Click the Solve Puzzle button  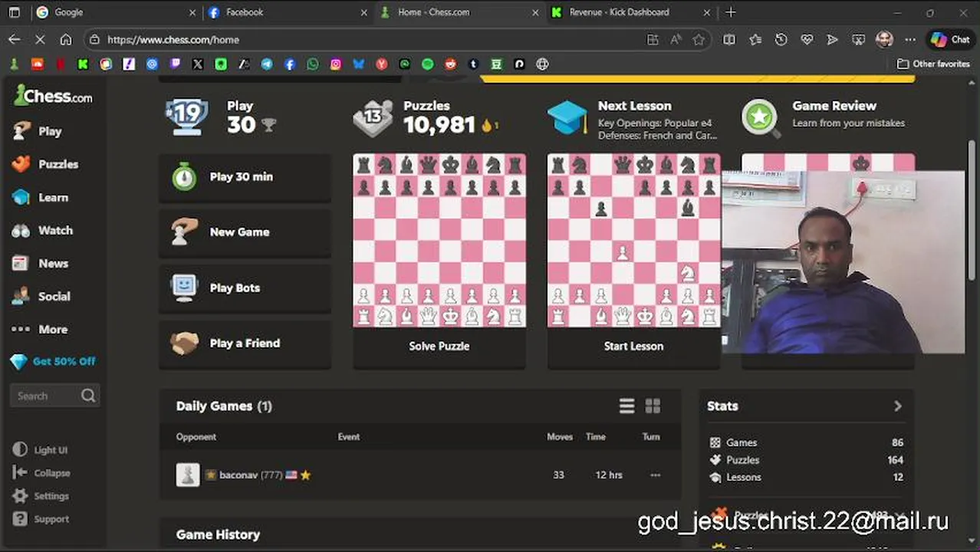pos(439,347)
